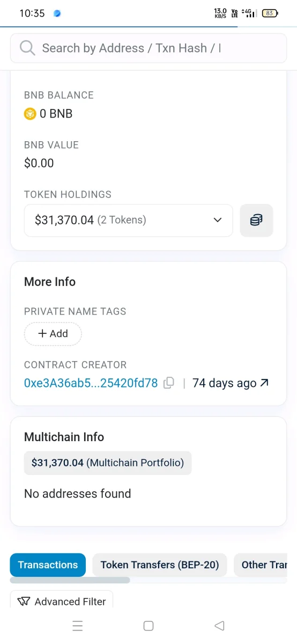The width and height of the screenshot is (297, 644).
Task: Open Android recent apps menu icon
Action: tap(78, 626)
